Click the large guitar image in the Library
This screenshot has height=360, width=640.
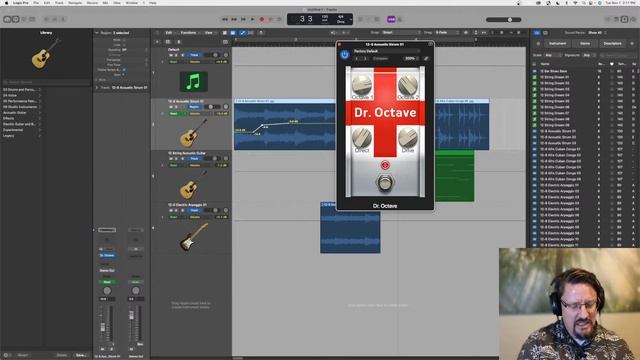pos(46,53)
